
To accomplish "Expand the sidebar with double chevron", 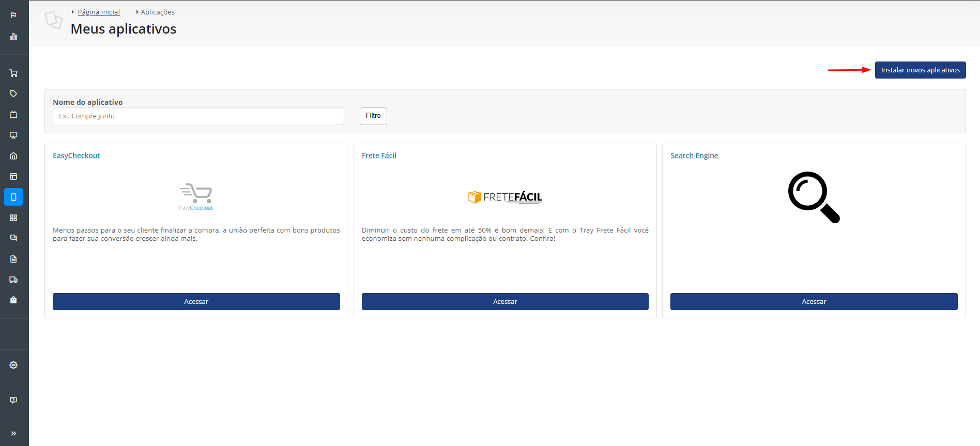I will tap(13, 433).
